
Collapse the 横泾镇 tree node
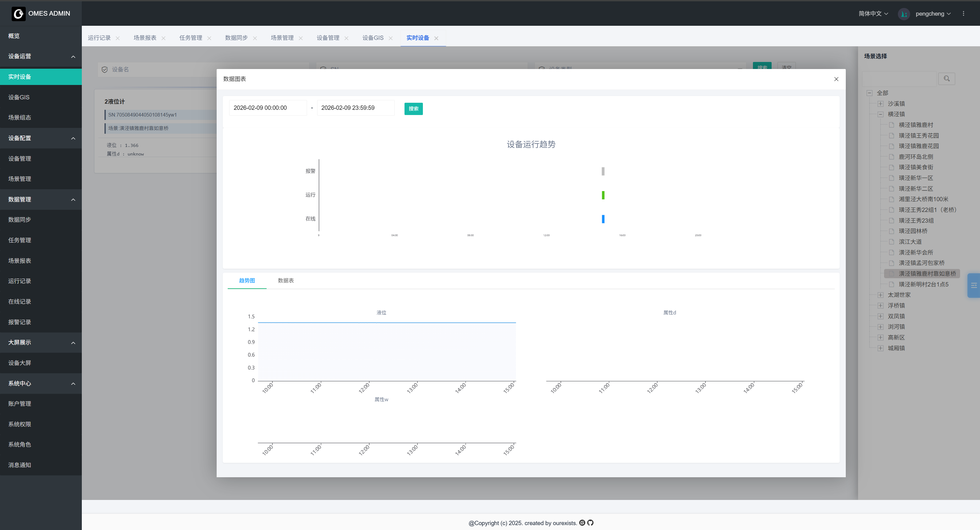tap(880, 114)
